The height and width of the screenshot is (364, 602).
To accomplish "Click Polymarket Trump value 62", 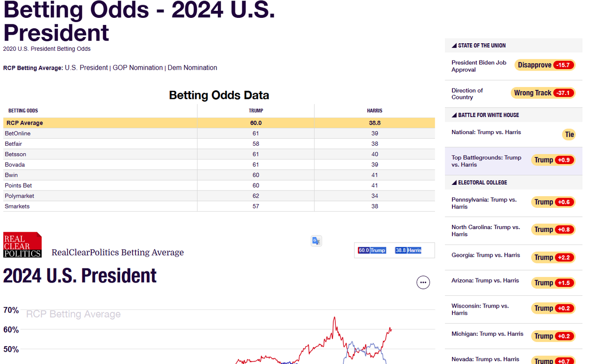I will [256, 196].
